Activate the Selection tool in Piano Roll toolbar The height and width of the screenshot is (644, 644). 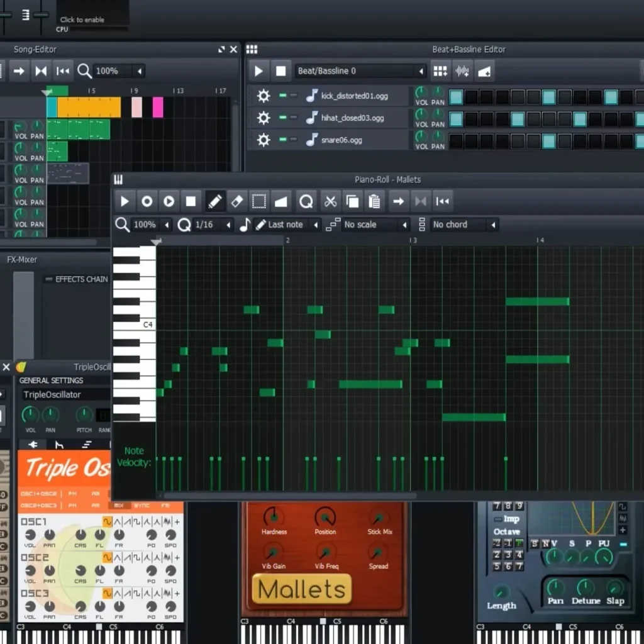click(258, 201)
